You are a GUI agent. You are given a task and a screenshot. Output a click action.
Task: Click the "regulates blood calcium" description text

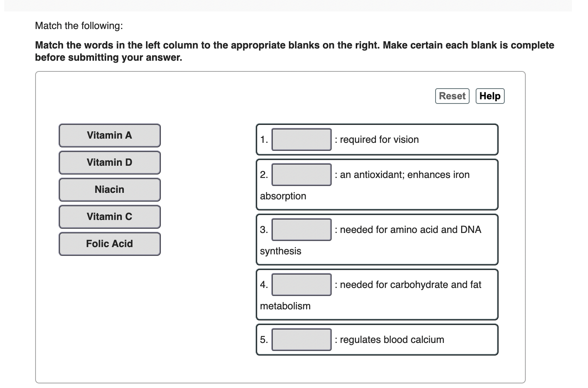pos(392,339)
